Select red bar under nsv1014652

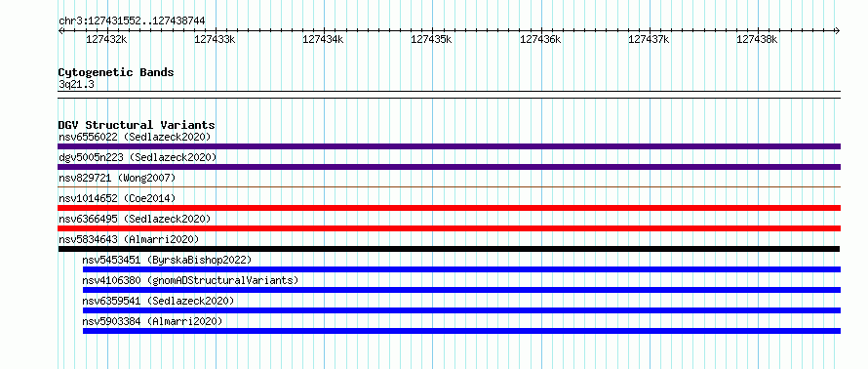[449, 208]
